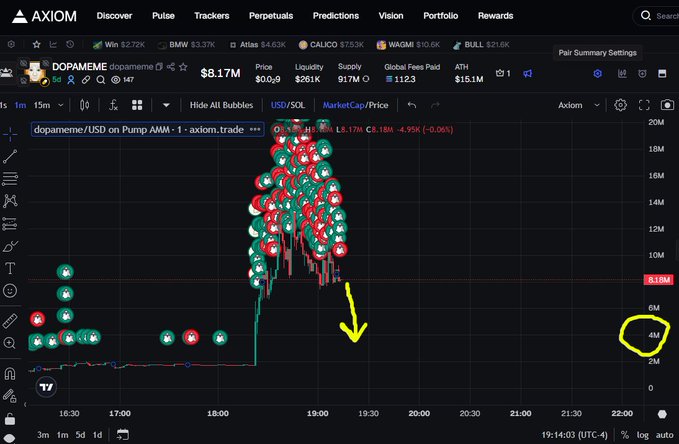Open the Rewards page
Screen dimensions: 679x444
click(x=496, y=16)
